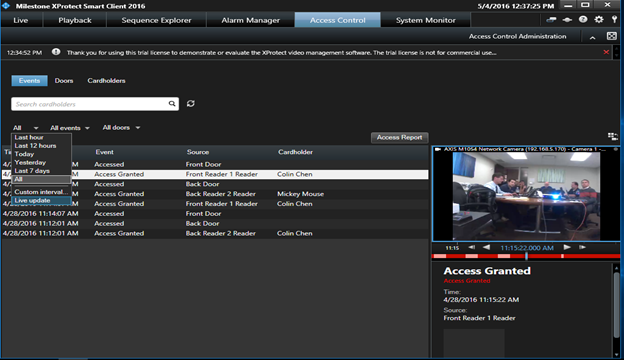The width and height of the screenshot is (624, 360).
Task: Select the 4/28/2016 11:14:07 AM event row
Action: (215, 214)
